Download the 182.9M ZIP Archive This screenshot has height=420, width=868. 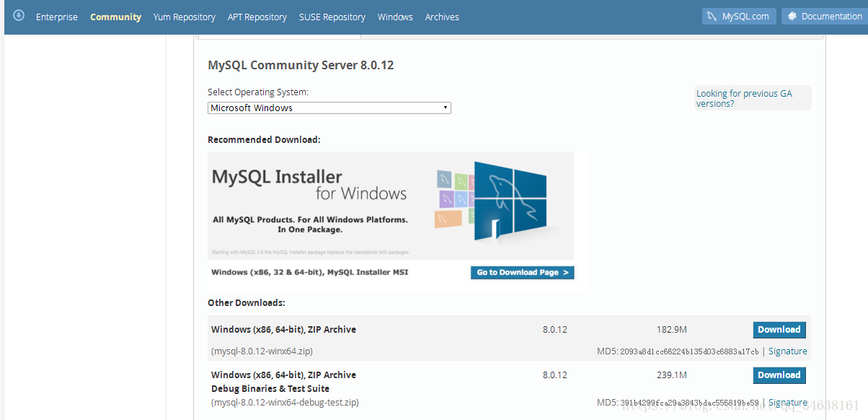coord(779,330)
